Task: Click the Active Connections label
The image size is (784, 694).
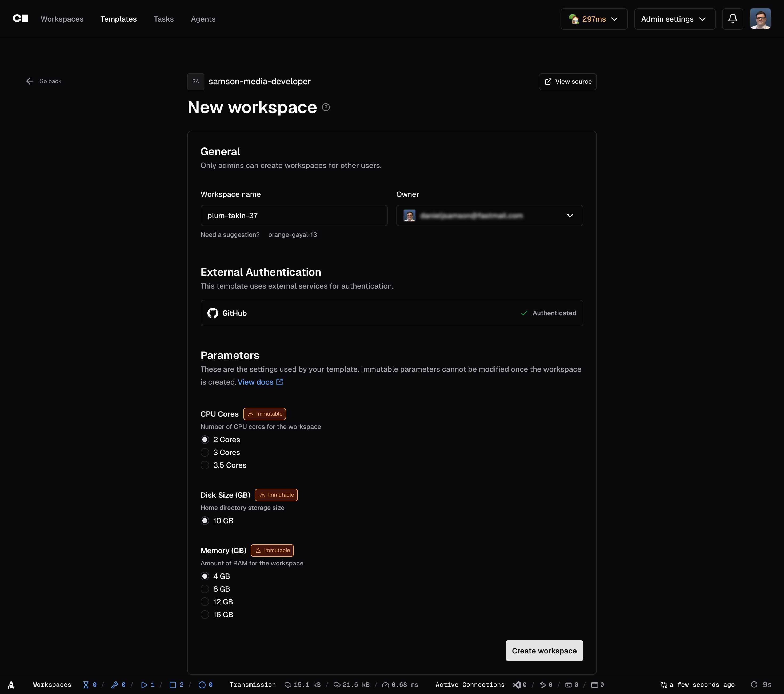Action: coord(470,685)
